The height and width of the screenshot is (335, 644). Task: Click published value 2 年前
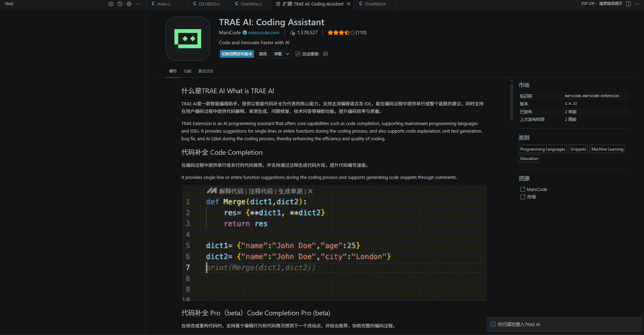point(571,112)
